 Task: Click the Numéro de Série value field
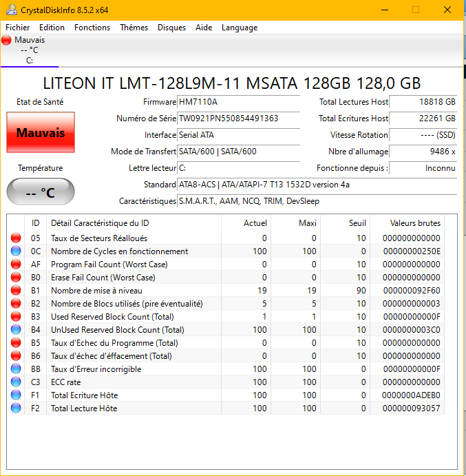238,118
